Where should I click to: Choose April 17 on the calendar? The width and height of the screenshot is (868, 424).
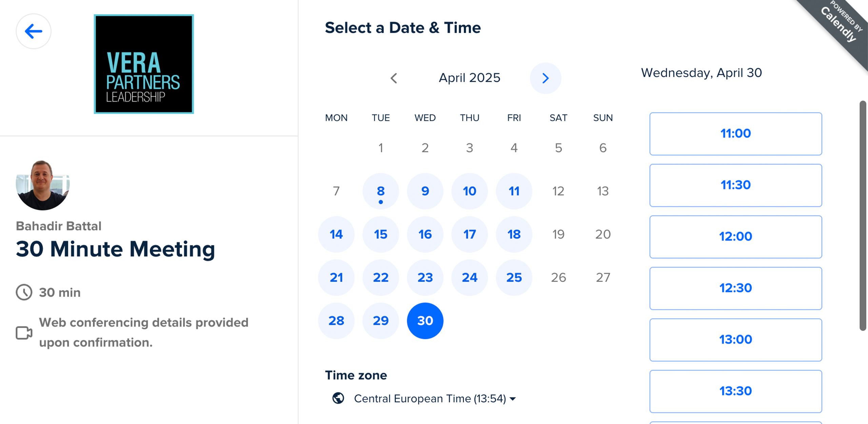(469, 234)
